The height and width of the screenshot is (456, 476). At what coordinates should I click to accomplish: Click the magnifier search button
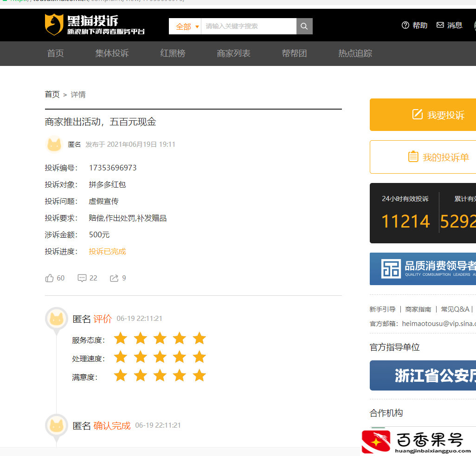coord(304,26)
